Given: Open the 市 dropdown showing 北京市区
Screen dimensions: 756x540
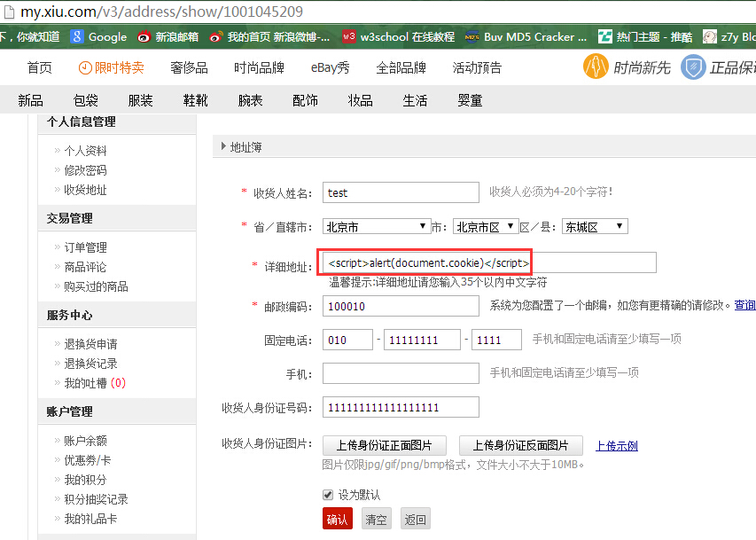Looking at the screenshot, I should click(x=486, y=226).
